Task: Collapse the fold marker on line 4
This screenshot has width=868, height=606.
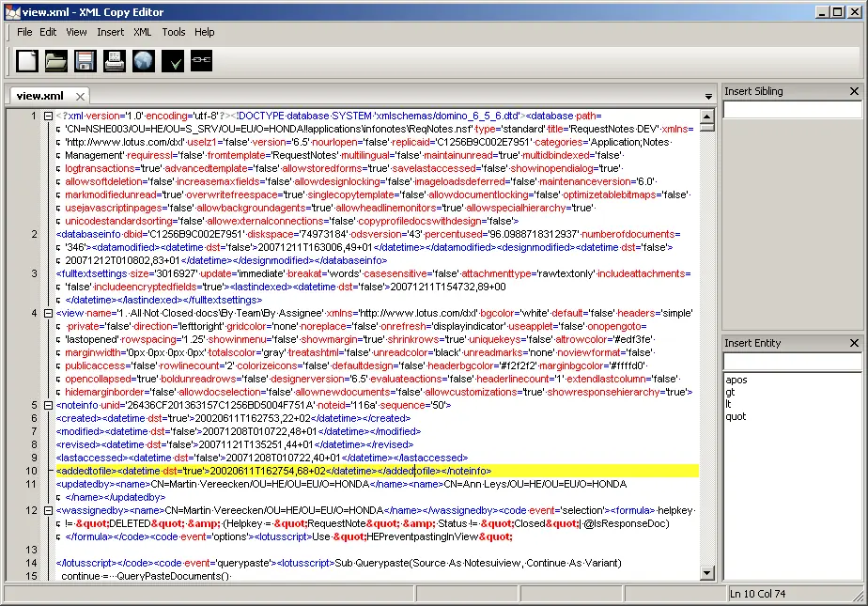Action: point(48,313)
